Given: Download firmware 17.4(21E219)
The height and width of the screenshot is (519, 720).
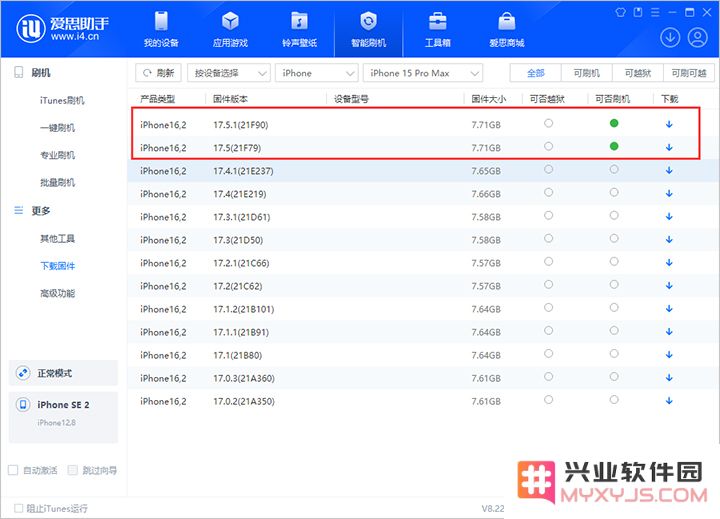Looking at the screenshot, I should 669,193.
